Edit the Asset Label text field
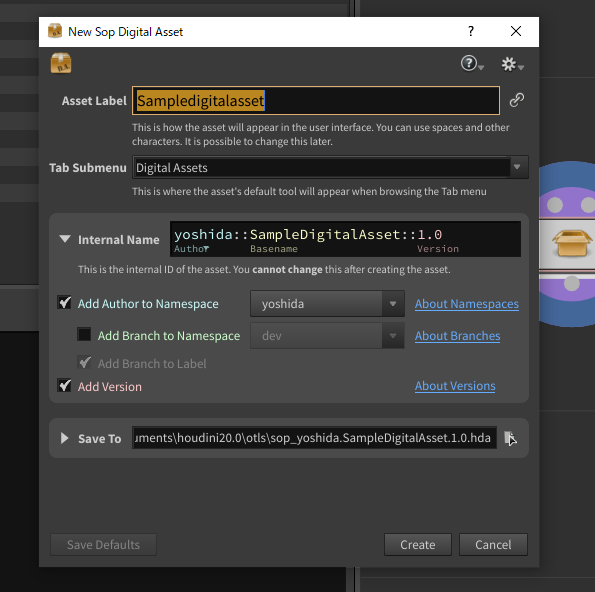The height and width of the screenshot is (592, 595). (x=316, y=101)
